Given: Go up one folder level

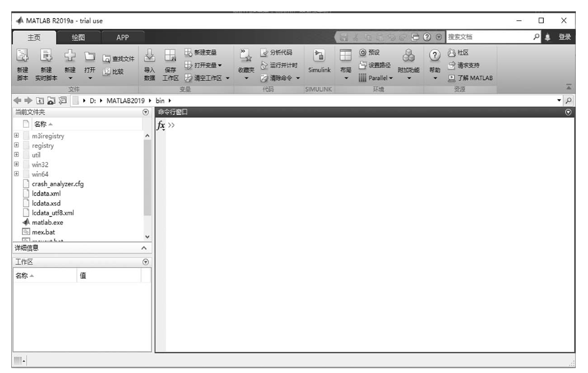Looking at the screenshot, I should pos(40,100).
